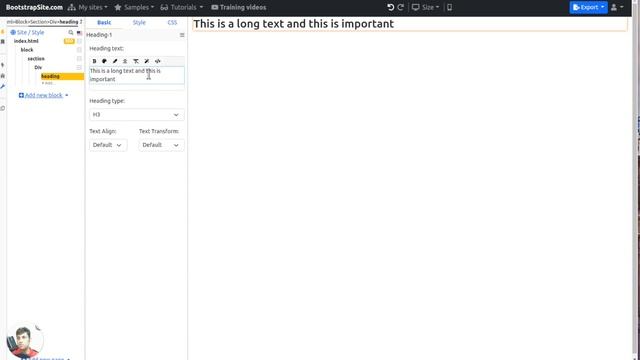Click the + Add item under heading

(x=48, y=83)
